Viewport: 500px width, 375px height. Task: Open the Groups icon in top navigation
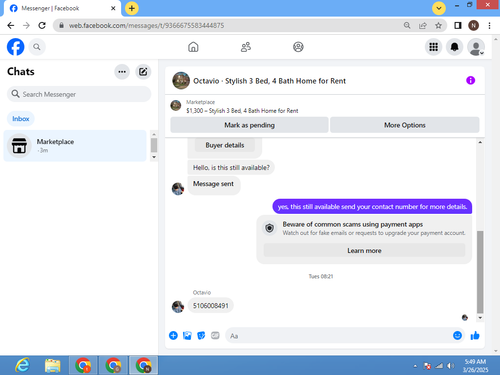pyautogui.click(x=298, y=47)
